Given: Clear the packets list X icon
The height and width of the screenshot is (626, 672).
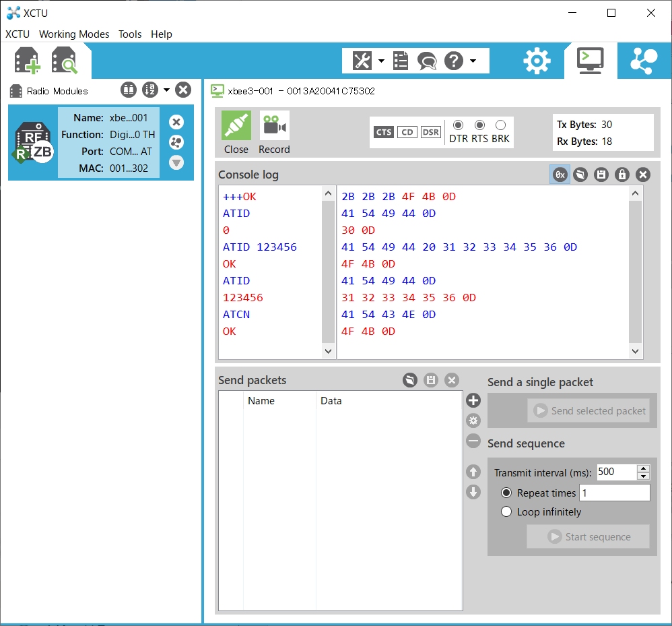Looking at the screenshot, I should [452, 380].
